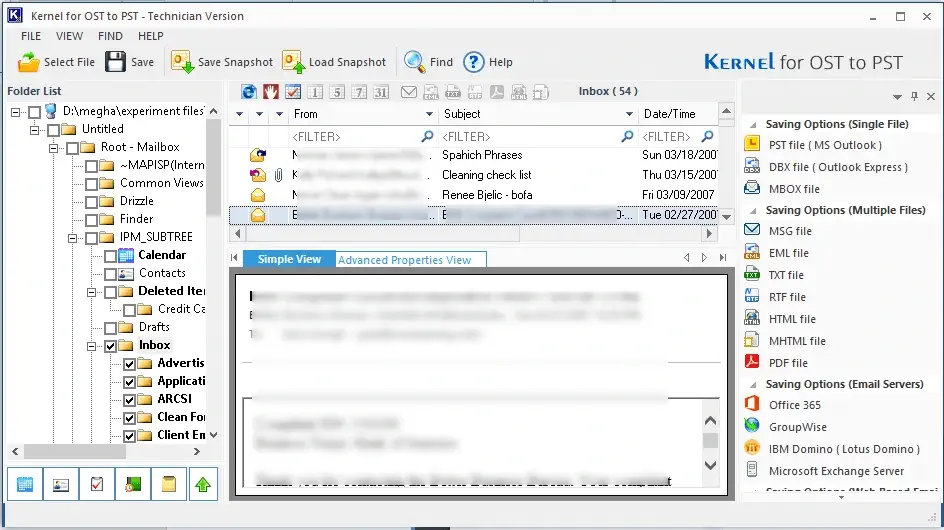Click the RTF save icon in message toolbar
944x530 pixels.
click(x=475, y=92)
